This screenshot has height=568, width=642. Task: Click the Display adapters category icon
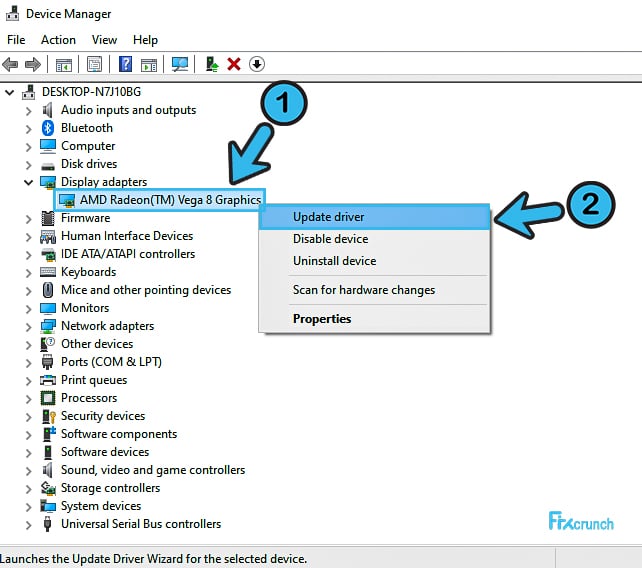pyautogui.click(x=48, y=183)
